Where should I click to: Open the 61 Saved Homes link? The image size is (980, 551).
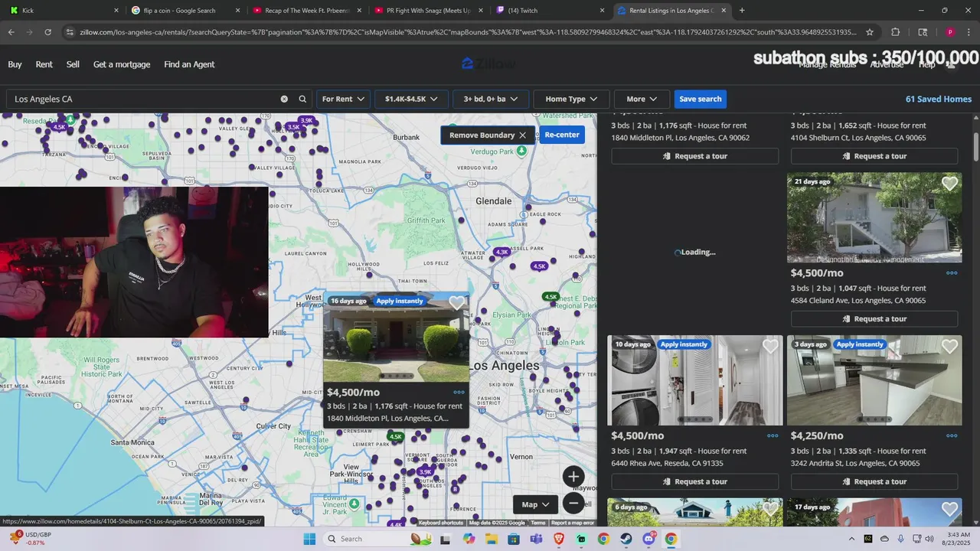[x=939, y=99]
